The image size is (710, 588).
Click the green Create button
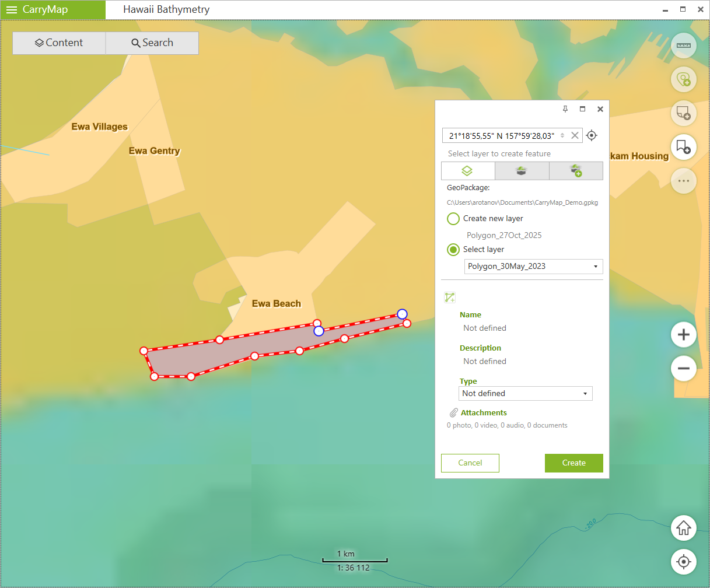pyautogui.click(x=573, y=463)
